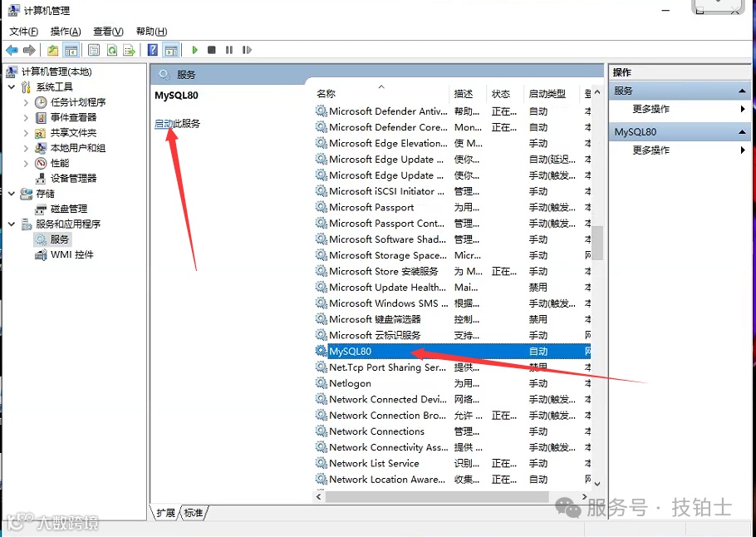
Task: Expand the 性能 tree node
Action: 26,164
